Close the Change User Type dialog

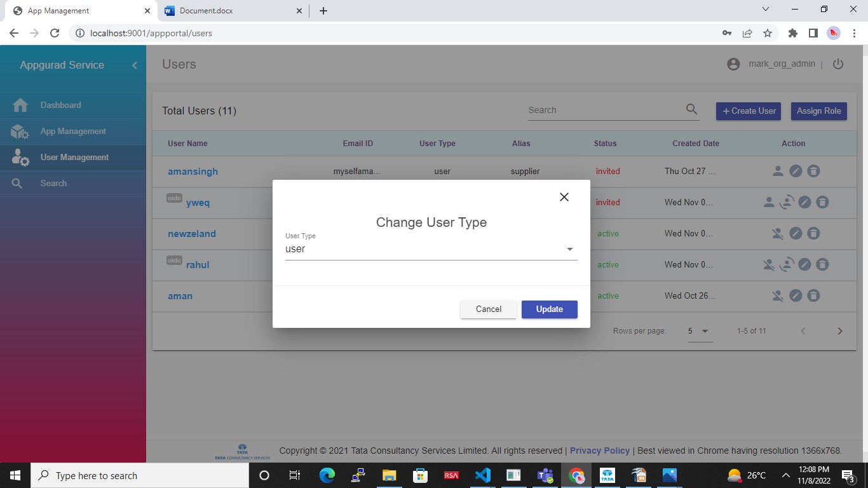[x=564, y=197]
